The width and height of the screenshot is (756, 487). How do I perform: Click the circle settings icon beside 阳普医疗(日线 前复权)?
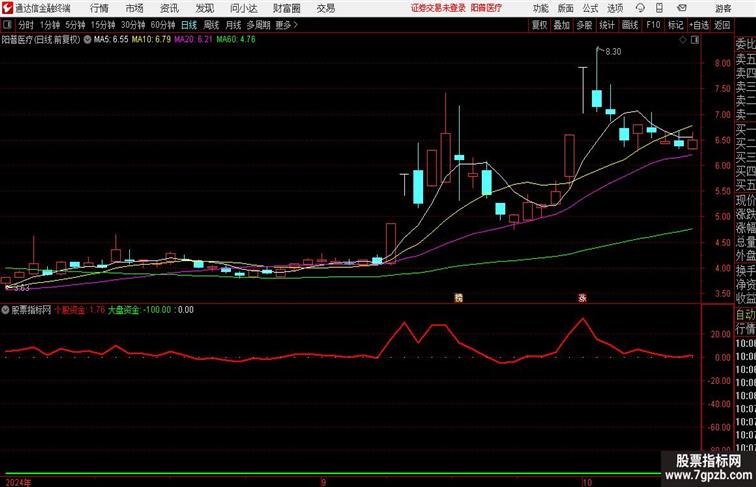(87, 40)
